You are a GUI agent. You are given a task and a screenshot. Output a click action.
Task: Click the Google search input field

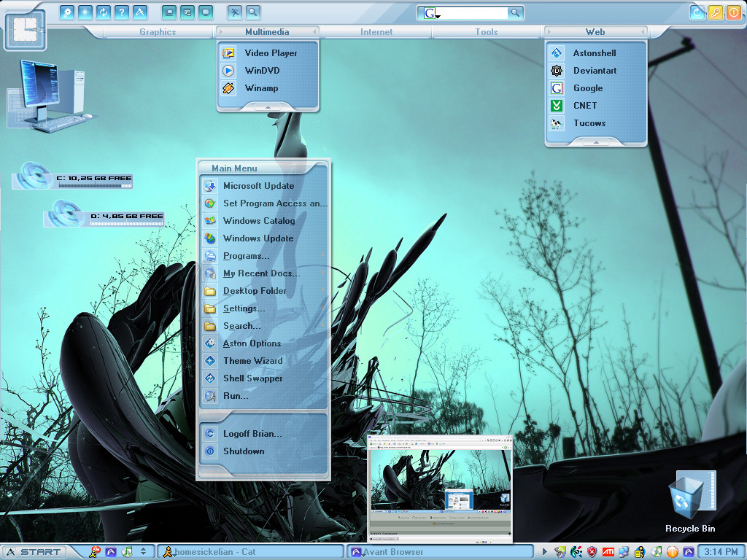pos(473,13)
